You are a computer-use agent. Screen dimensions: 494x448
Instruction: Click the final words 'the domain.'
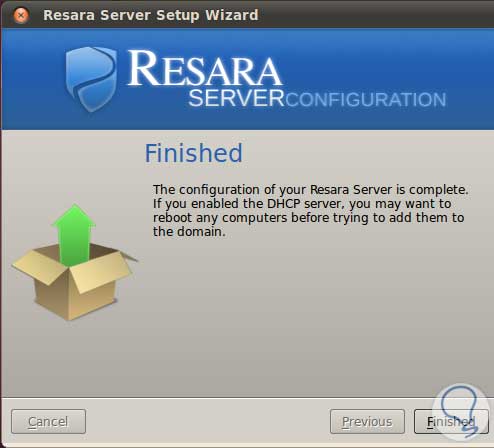(189, 232)
